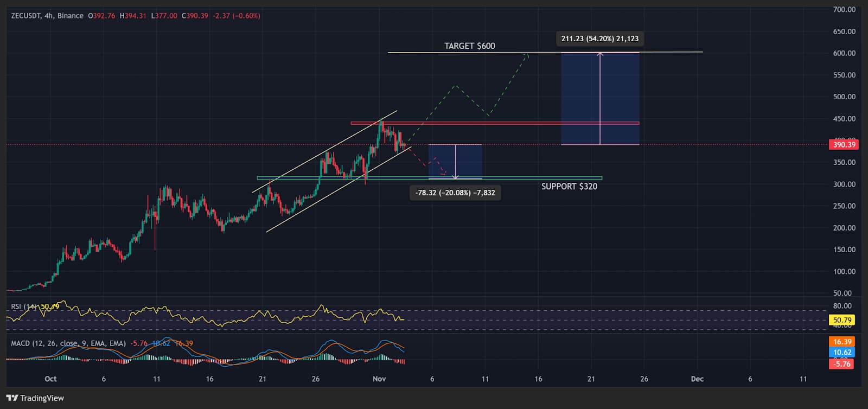Image resolution: width=868 pixels, height=409 pixels.
Task: Select the red resistance zone rectangle
Action: point(488,123)
